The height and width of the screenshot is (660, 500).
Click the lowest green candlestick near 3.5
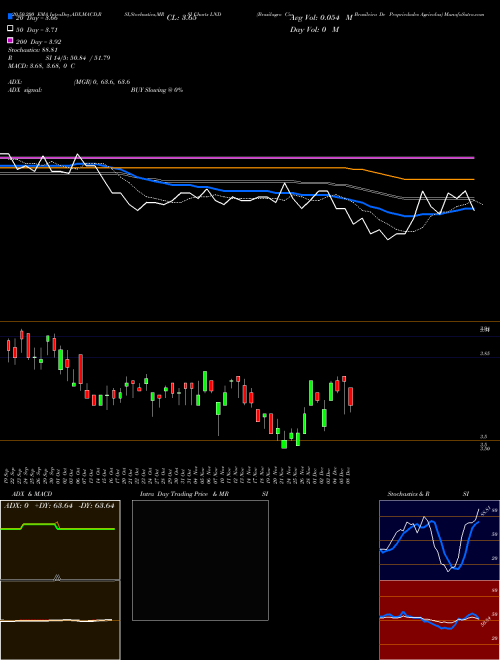(x=284, y=444)
